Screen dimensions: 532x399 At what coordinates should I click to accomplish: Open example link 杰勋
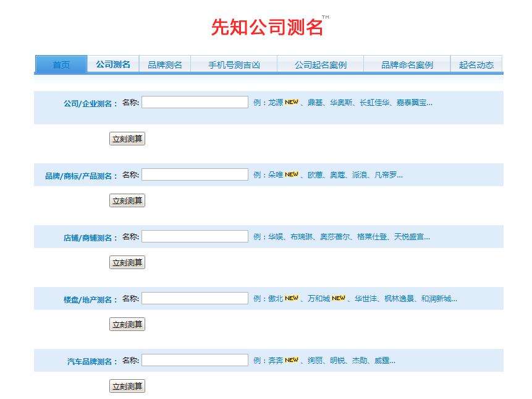pyautogui.click(x=360, y=360)
